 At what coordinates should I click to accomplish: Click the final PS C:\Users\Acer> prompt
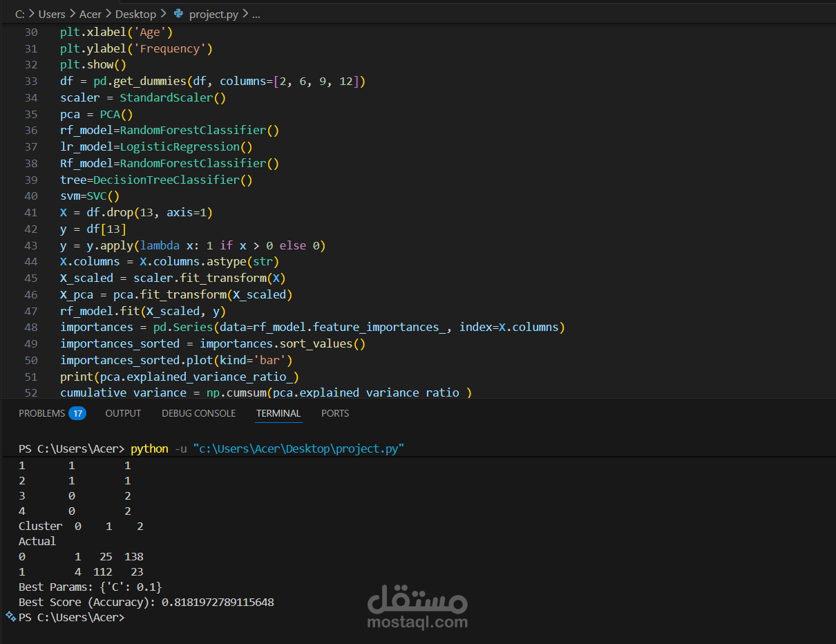point(72,617)
